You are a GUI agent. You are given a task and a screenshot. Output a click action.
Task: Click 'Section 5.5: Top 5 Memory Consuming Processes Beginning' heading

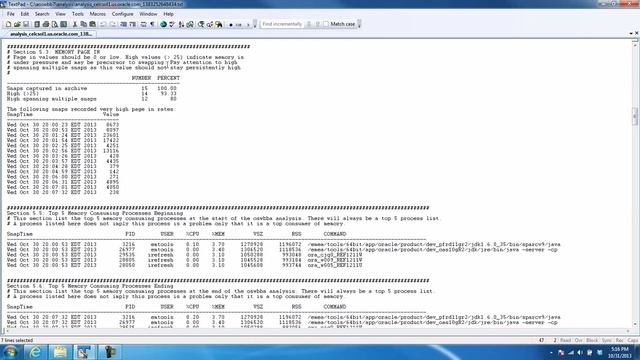tap(95, 213)
